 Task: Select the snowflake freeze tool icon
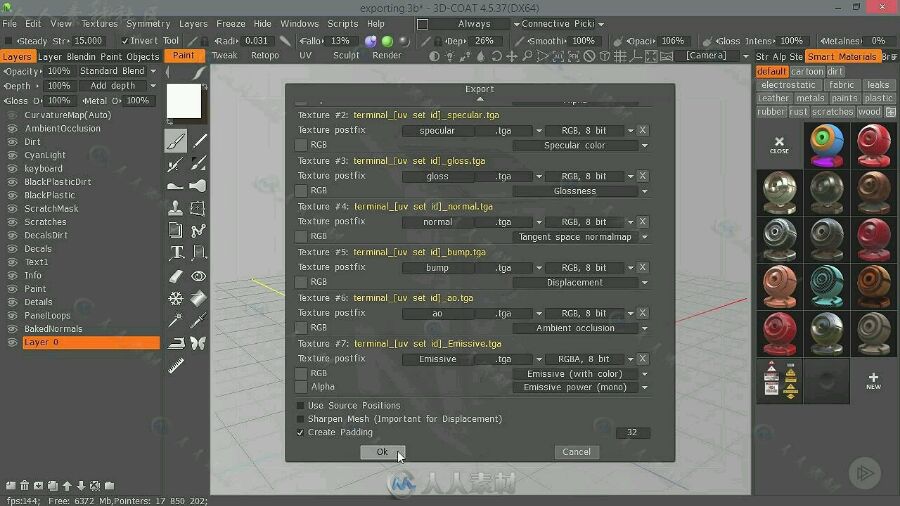coord(176,298)
